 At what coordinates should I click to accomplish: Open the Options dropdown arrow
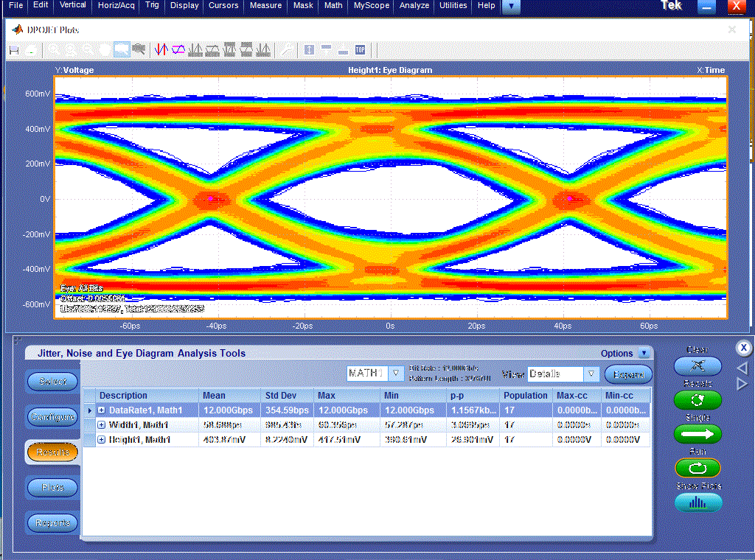click(644, 353)
